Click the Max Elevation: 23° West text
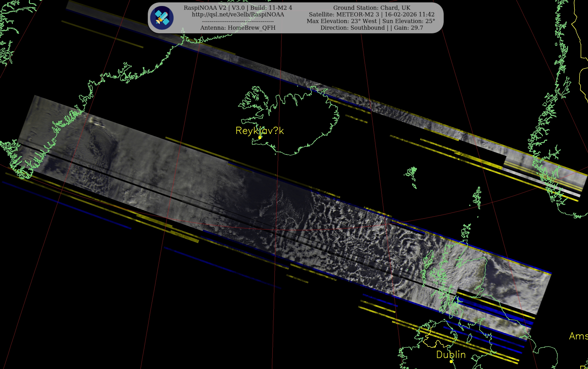588x369 pixels. pyautogui.click(x=341, y=21)
